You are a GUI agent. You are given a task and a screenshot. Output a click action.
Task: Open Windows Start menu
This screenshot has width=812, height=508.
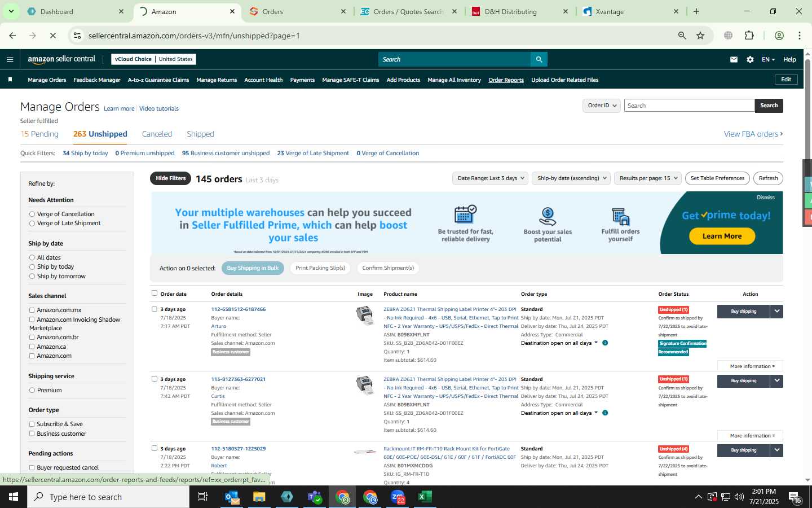pos(14,497)
